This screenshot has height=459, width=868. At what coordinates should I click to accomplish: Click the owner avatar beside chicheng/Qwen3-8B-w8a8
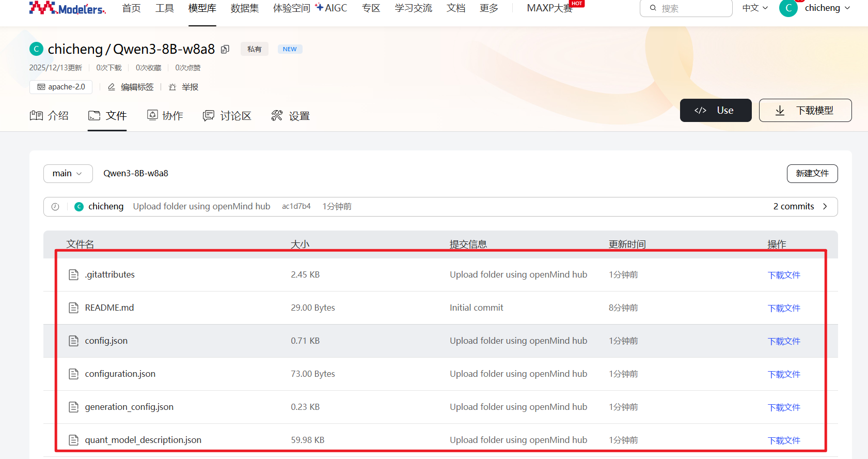point(36,49)
